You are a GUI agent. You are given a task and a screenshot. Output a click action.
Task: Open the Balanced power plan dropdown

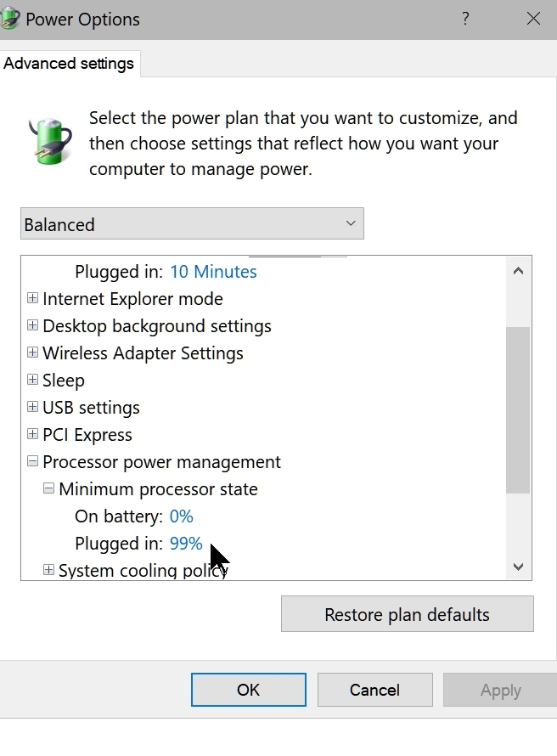350,223
